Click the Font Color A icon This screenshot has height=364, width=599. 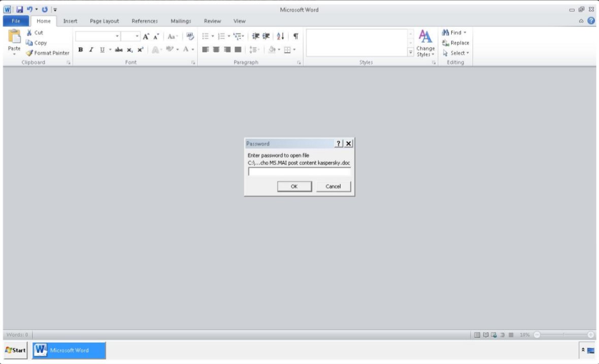point(186,50)
